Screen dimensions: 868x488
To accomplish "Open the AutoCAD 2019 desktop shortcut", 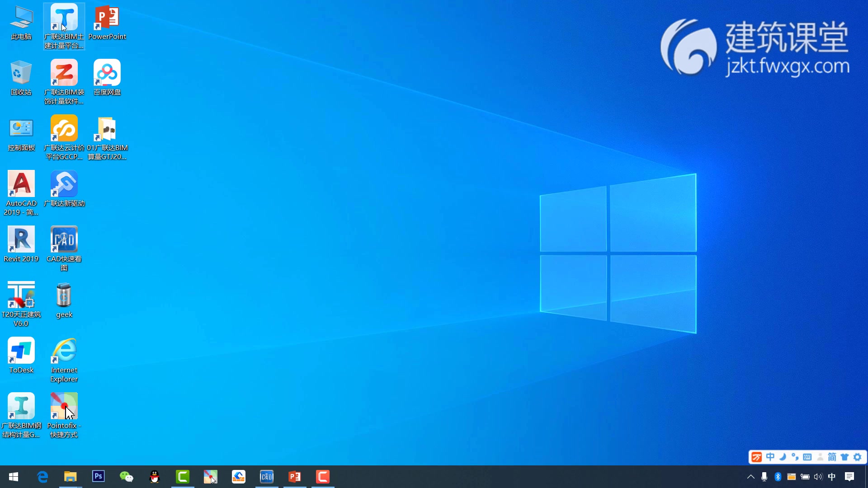I will click(x=21, y=184).
